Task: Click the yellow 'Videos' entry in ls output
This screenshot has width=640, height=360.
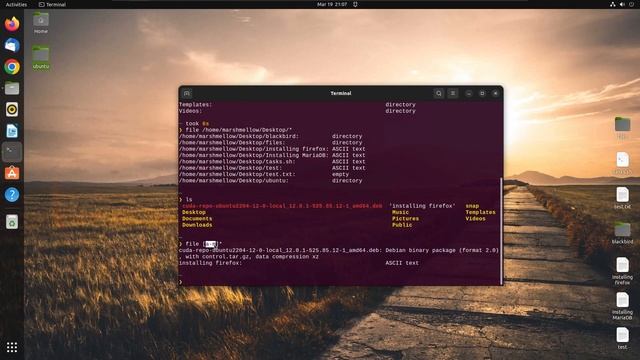Action: click(x=476, y=219)
